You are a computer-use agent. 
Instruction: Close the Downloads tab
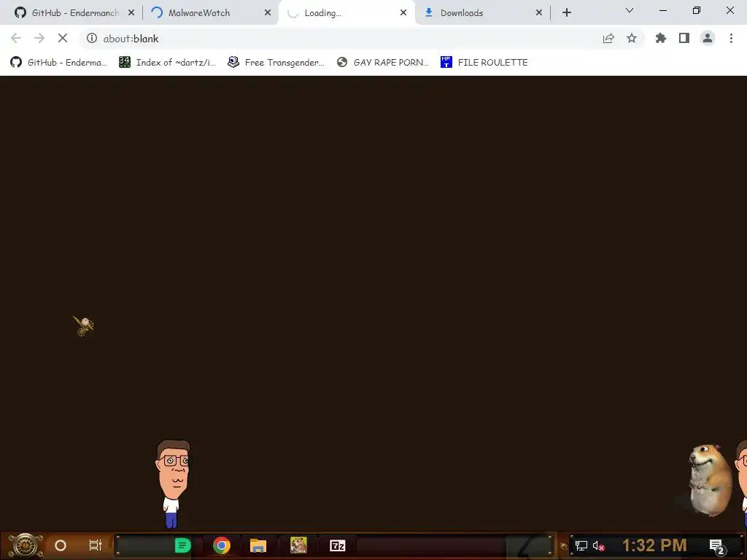(539, 13)
